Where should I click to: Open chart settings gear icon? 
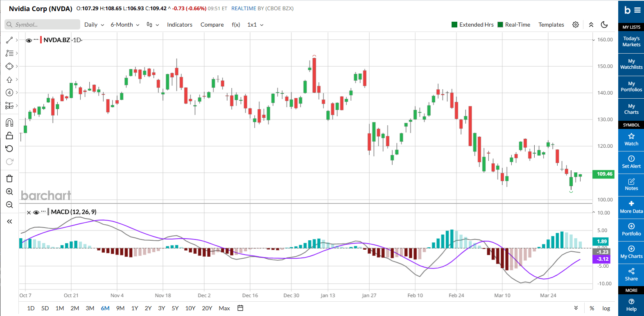[x=575, y=25]
